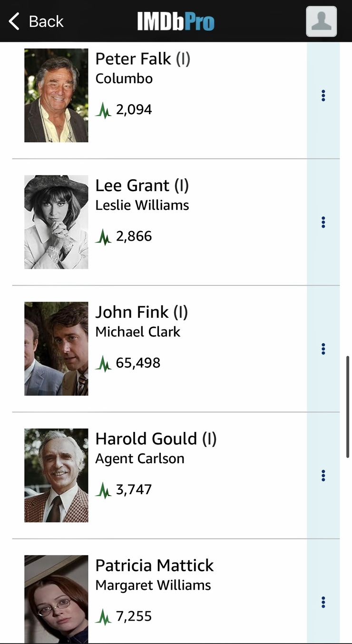The height and width of the screenshot is (644, 352).
Task: Click the IMDbPro logo
Action: [176, 21]
